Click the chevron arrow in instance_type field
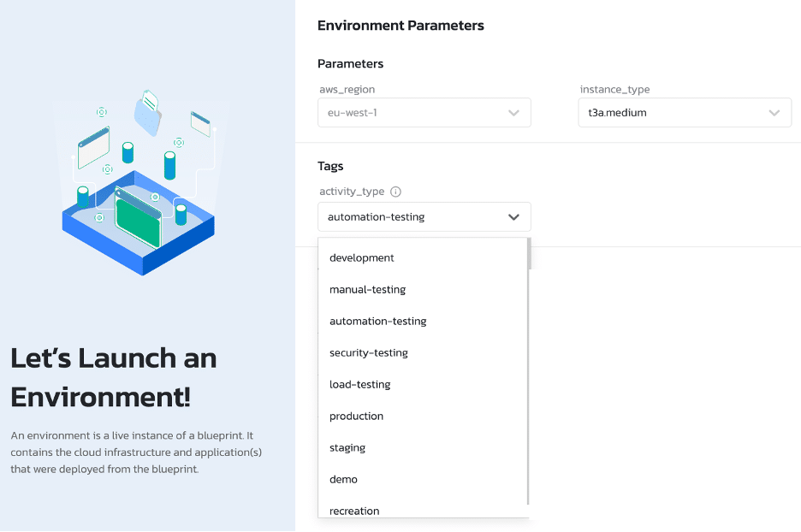This screenshot has width=801, height=532. click(x=774, y=113)
